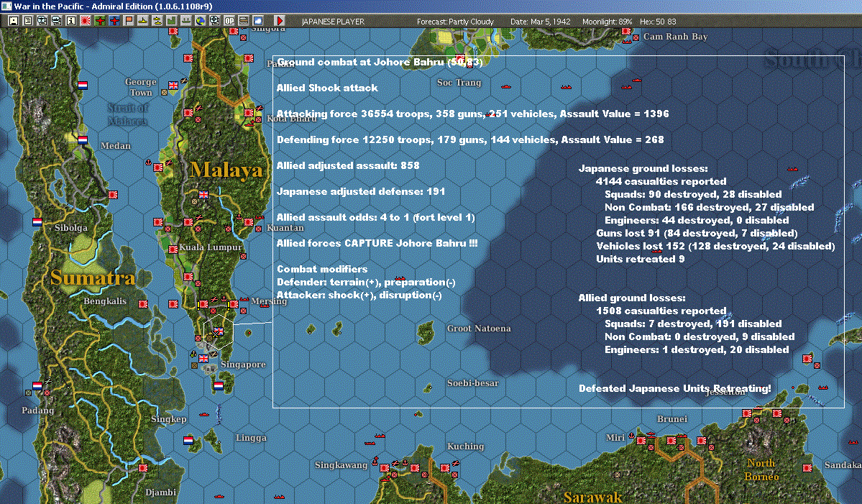Click the cloud weather toolbar icon
The width and height of the screenshot is (862, 504).
click(258, 21)
